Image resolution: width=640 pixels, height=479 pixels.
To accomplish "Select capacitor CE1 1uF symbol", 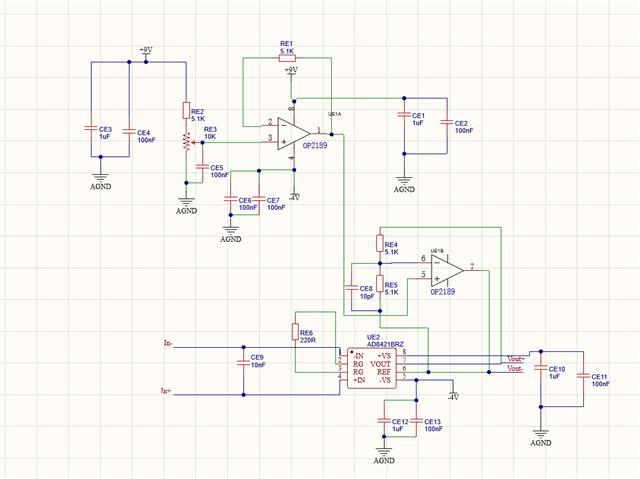I will [x=404, y=115].
